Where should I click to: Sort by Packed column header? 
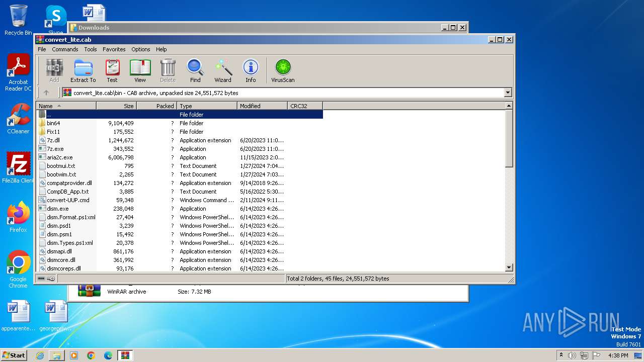pyautogui.click(x=156, y=106)
